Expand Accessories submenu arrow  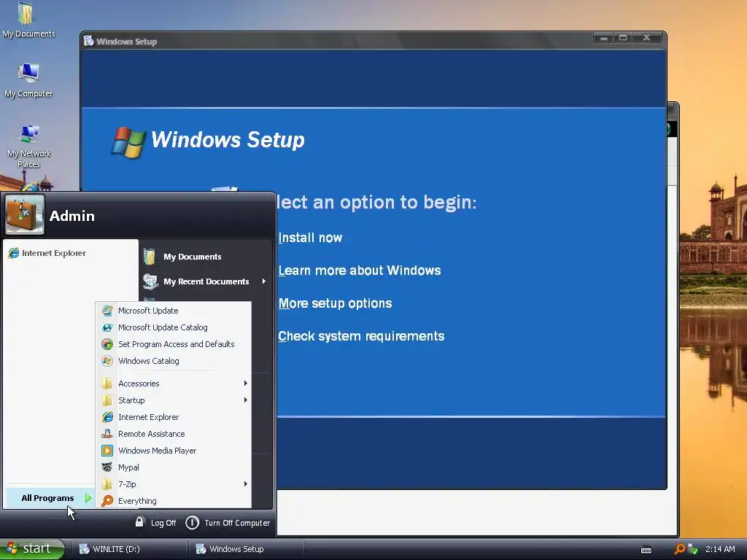click(245, 384)
